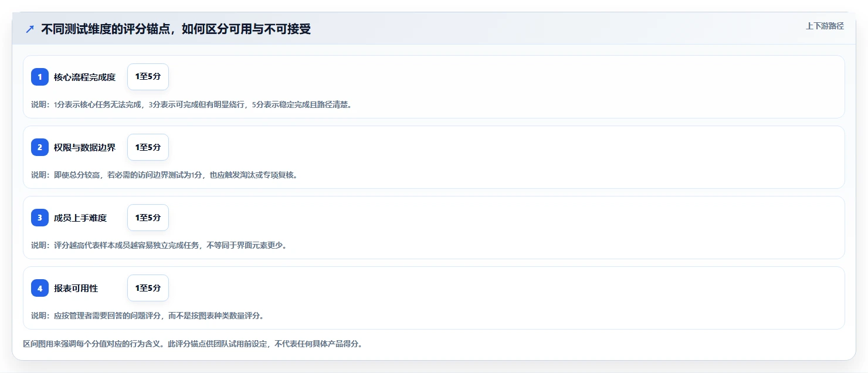Click the number 2 badge for 权限与数据边界

click(x=40, y=147)
